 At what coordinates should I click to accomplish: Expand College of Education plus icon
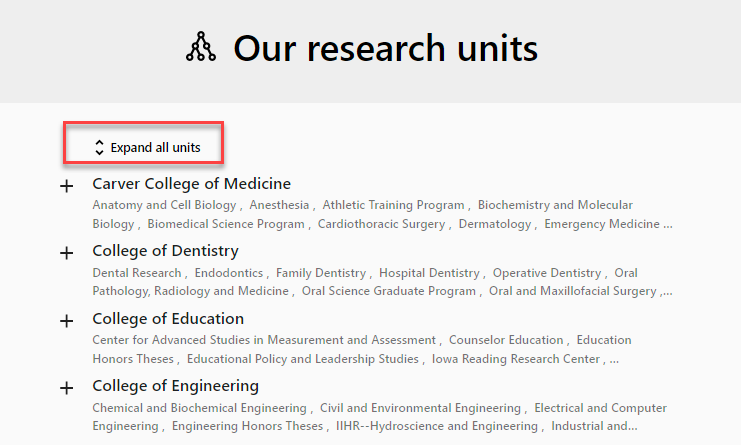[x=67, y=321]
